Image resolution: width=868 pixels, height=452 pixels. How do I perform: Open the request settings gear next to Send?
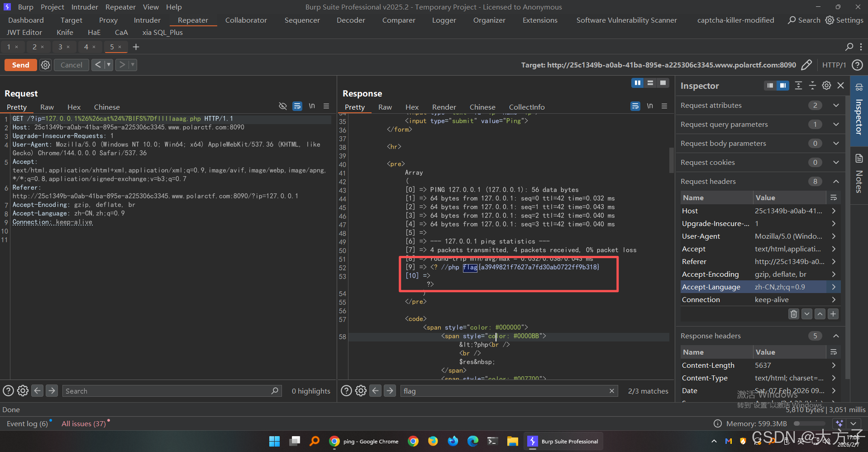[45, 65]
